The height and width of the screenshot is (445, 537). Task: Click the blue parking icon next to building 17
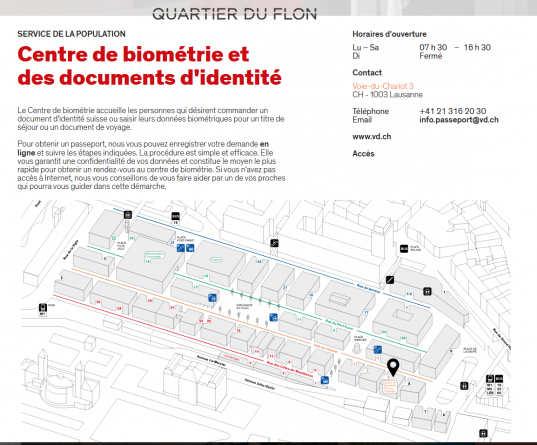pos(212,297)
